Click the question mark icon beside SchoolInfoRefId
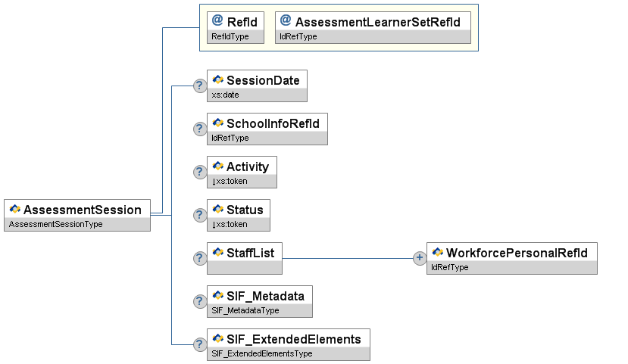Image resolution: width=628 pixels, height=364 pixels. point(200,129)
